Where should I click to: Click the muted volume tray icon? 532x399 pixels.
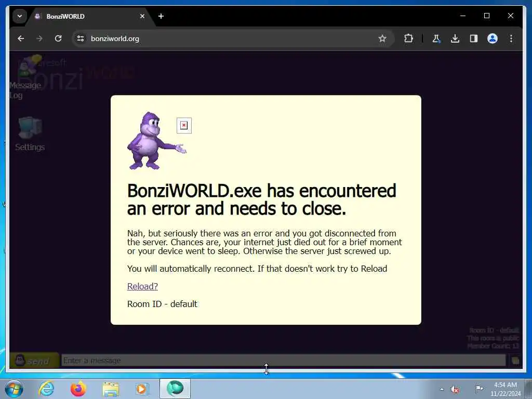pos(455,389)
